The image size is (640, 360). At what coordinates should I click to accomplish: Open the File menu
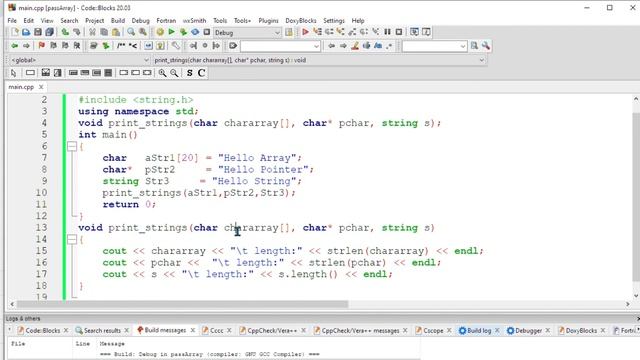point(12,20)
